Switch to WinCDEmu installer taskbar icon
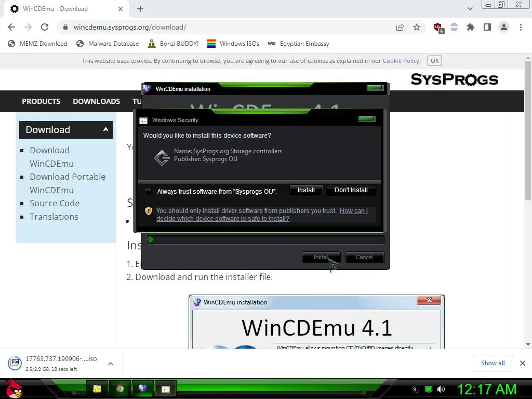532x399 pixels. [x=142, y=389]
